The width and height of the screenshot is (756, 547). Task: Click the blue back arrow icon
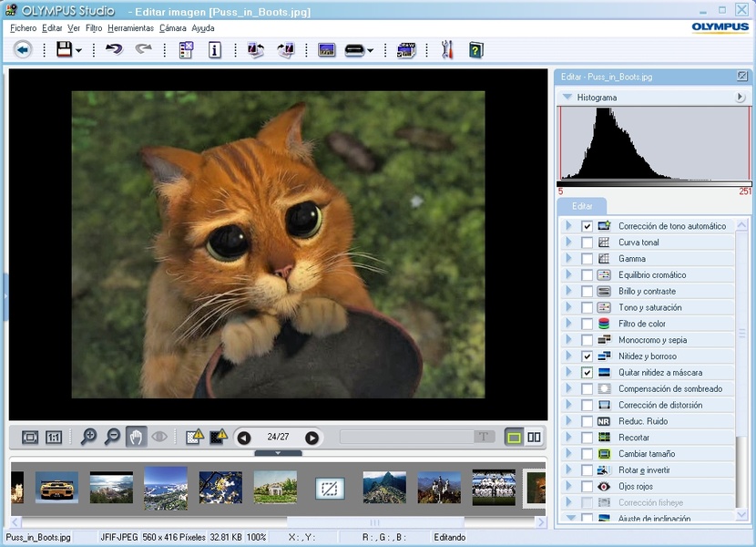pyautogui.click(x=23, y=50)
